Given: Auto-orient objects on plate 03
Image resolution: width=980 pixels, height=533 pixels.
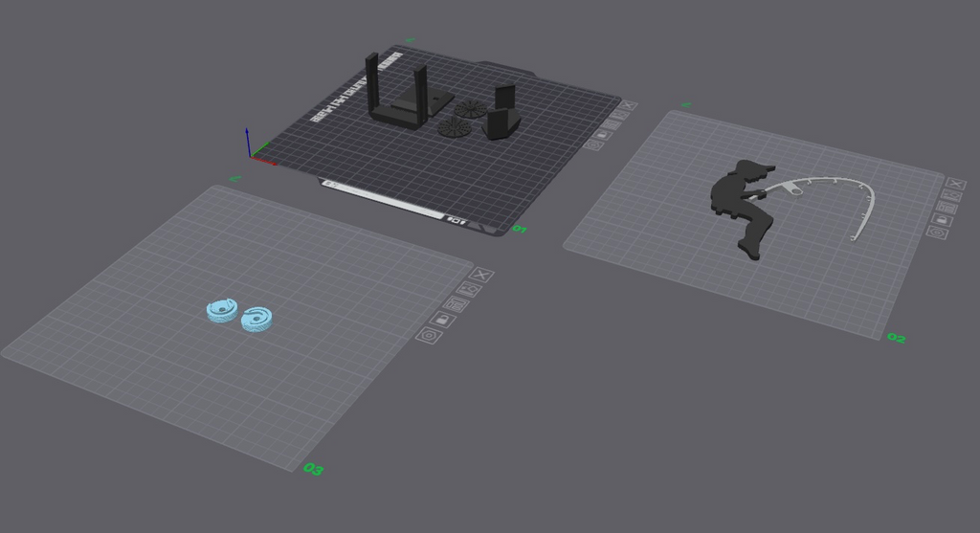Looking at the screenshot, I should pyautogui.click(x=468, y=289).
